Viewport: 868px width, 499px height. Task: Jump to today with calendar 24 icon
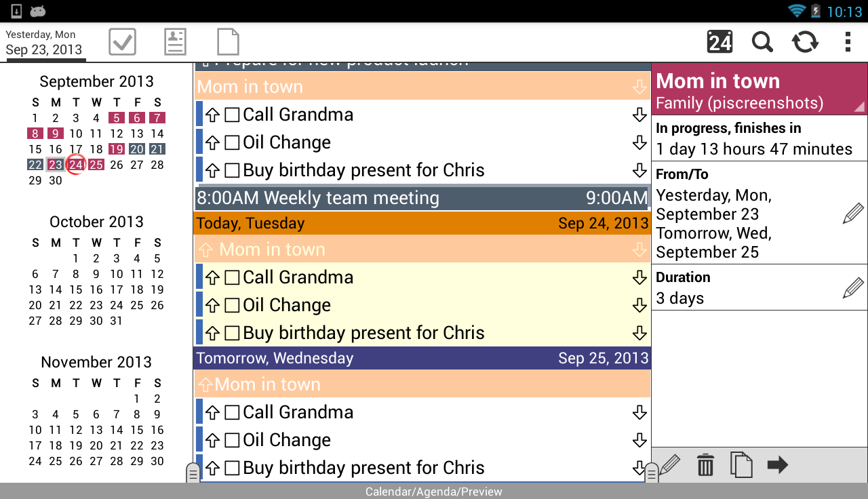[x=719, y=42]
